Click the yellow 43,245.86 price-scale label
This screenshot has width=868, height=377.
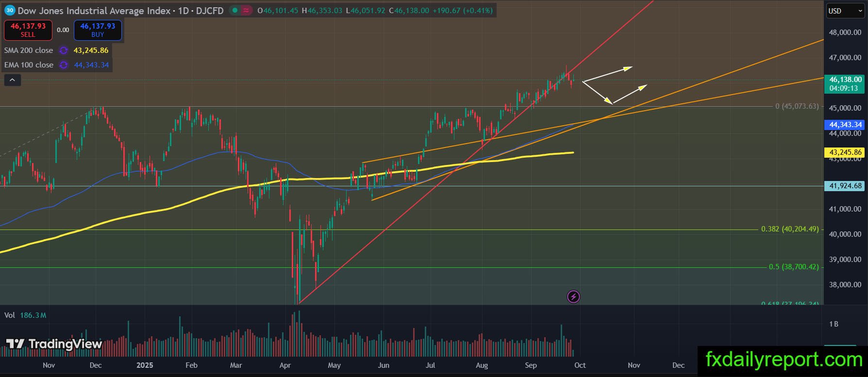pos(845,152)
